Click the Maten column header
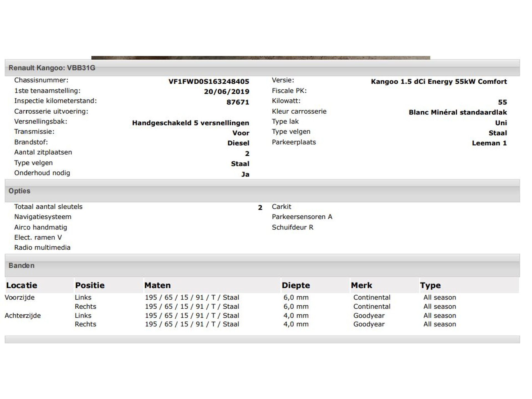532x399 pixels. (157, 285)
